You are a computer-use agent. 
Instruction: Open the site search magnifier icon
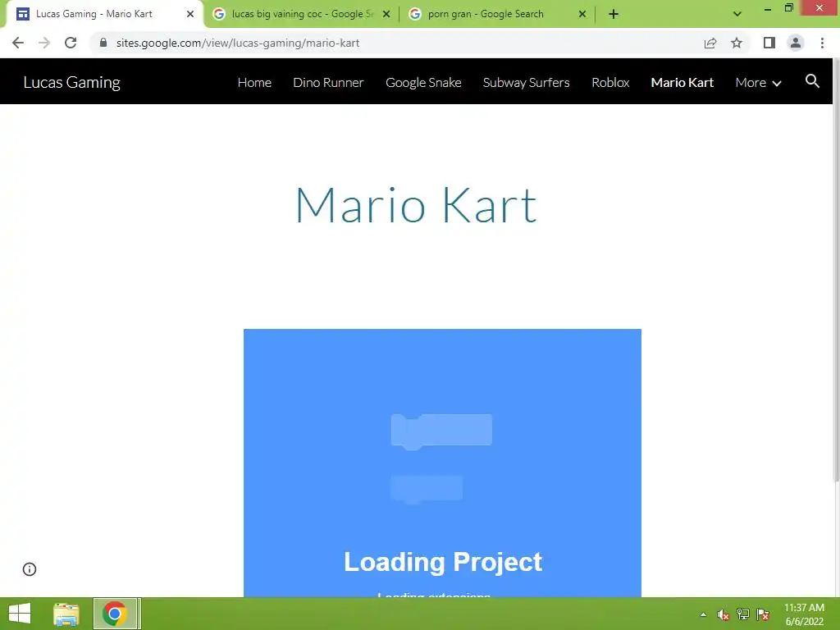[x=812, y=81]
